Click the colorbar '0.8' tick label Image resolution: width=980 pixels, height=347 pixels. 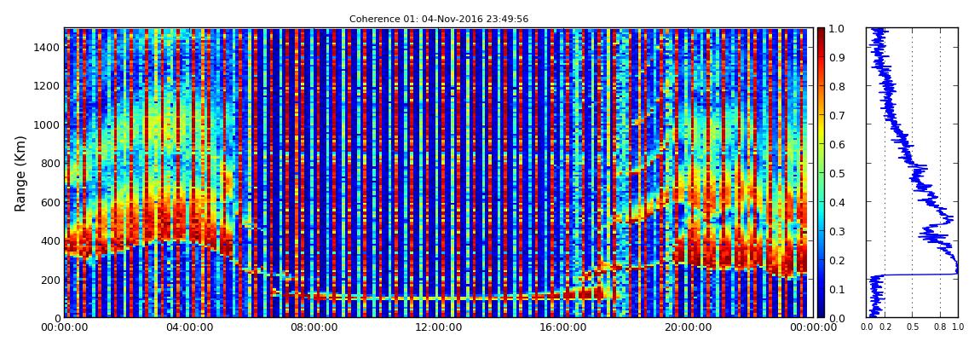[836, 86]
